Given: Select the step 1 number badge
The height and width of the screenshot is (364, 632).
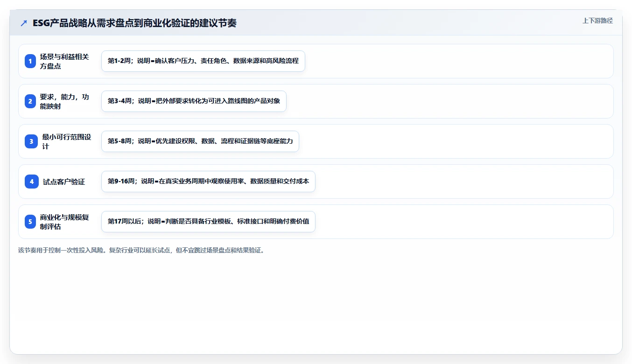Looking at the screenshot, I should coord(30,61).
